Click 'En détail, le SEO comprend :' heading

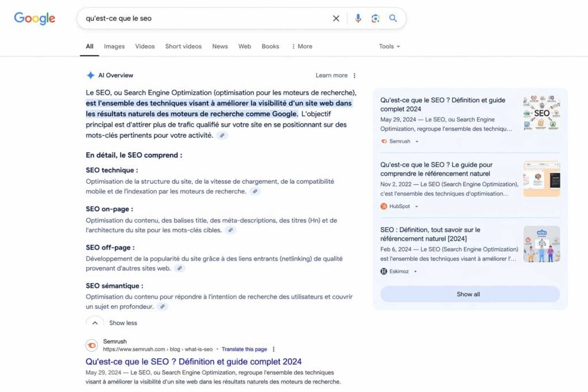pyautogui.click(x=134, y=155)
